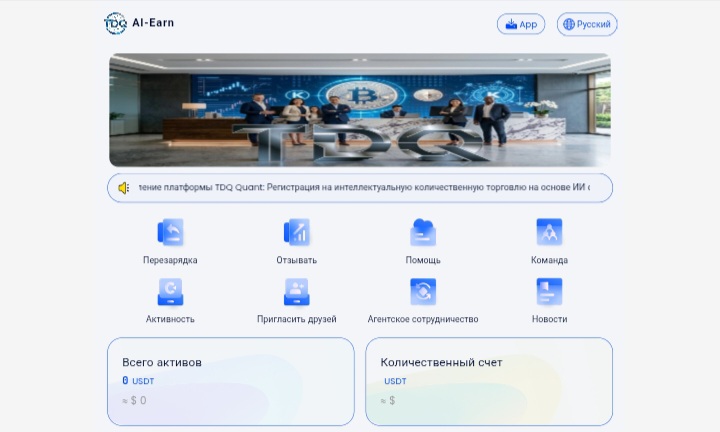The image size is (720, 432).
Task: Click the Пригласить друзей label
Action: point(297,319)
